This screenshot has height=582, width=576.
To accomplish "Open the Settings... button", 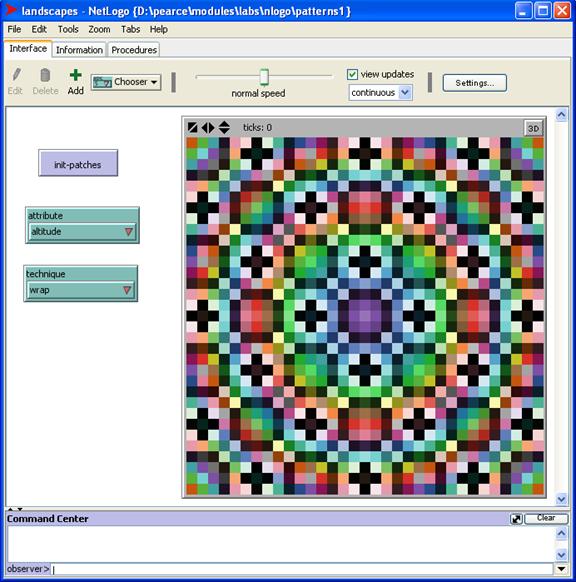I will [x=475, y=83].
